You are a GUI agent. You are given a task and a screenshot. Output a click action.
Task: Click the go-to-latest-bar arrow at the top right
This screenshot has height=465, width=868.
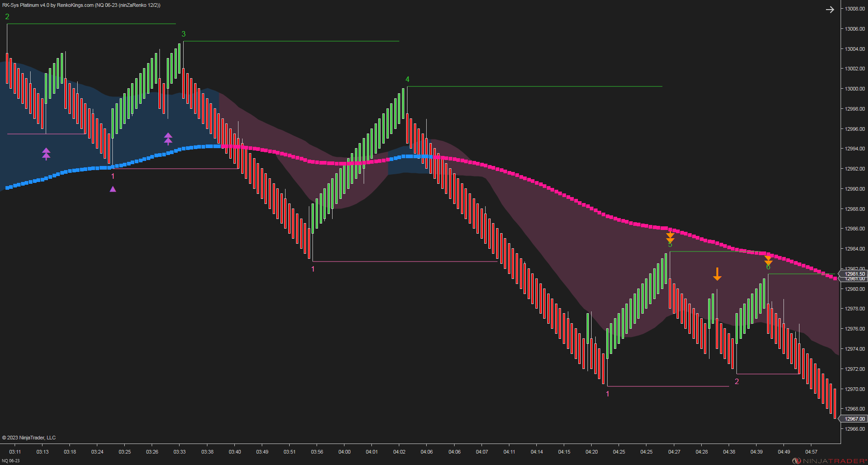click(830, 9)
